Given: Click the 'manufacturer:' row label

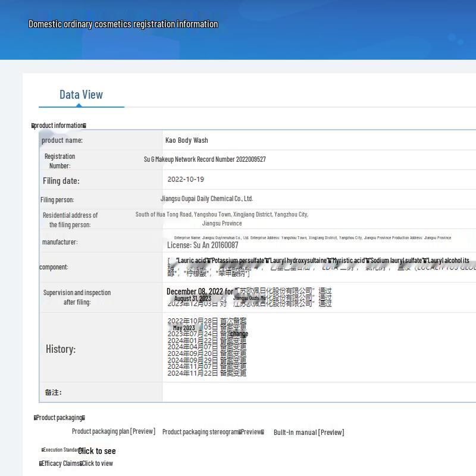Looking at the screenshot, I should point(59,242).
